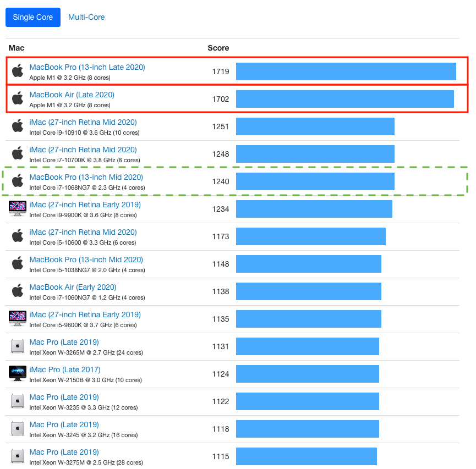Click the score value 1115

pos(221,456)
